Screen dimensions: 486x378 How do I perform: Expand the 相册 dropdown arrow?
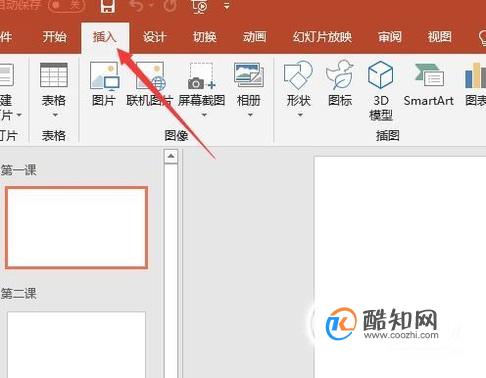(250, 115)
